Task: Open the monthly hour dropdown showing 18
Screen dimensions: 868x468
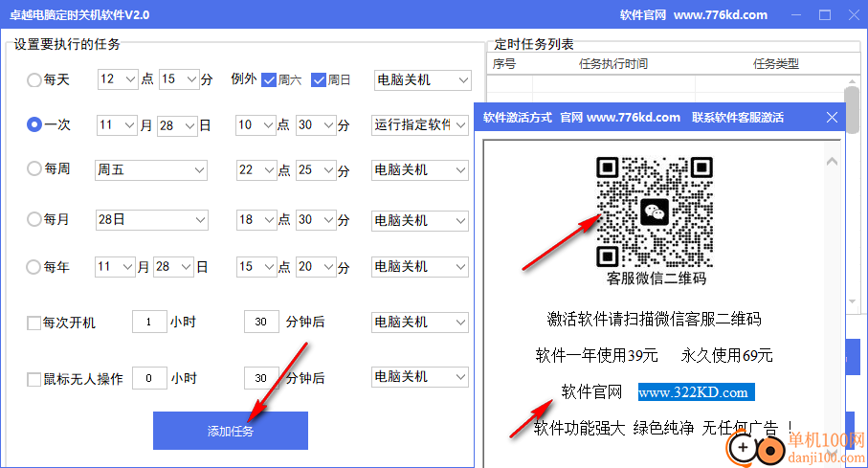Action: 256,220
